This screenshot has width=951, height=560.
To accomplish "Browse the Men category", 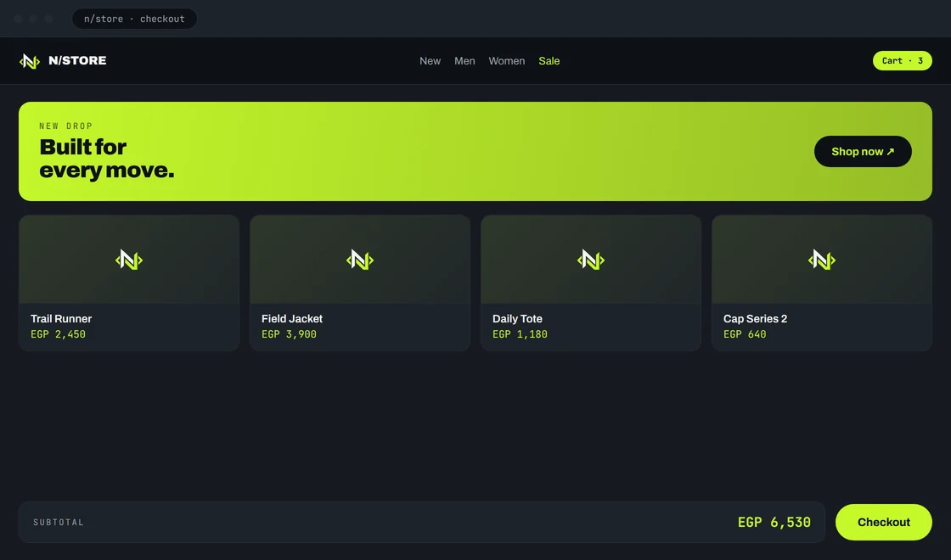I will (464, 60).
